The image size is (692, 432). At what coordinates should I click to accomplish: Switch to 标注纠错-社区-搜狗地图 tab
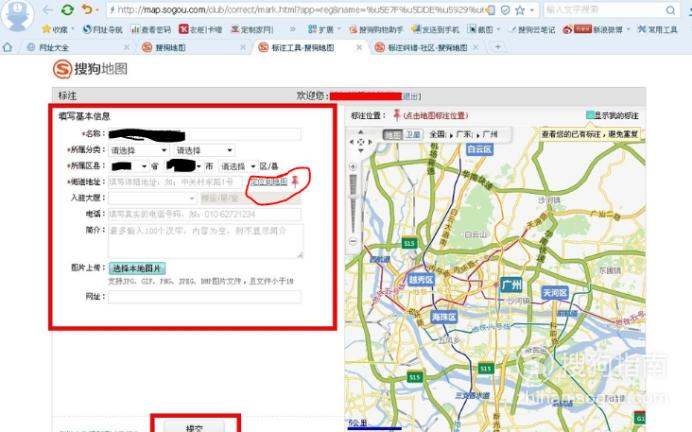(427, 47)
